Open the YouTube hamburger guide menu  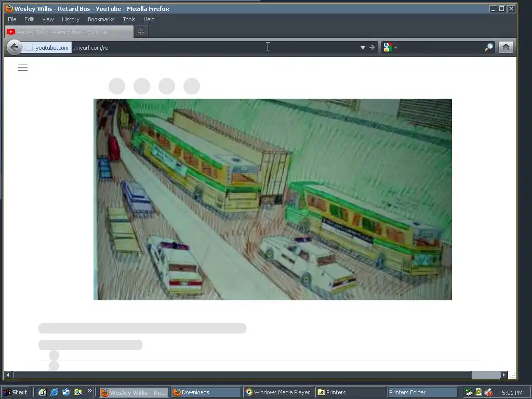[x=23, y=67]
